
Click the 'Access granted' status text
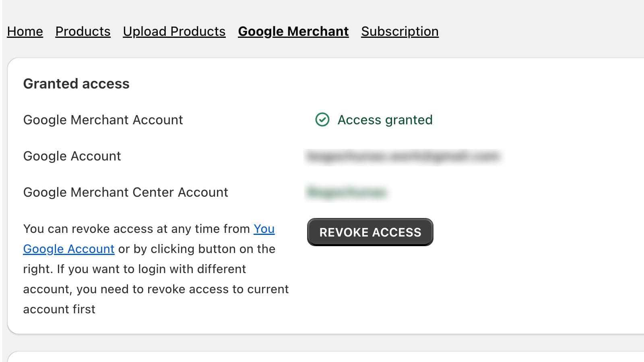point(385,120)
